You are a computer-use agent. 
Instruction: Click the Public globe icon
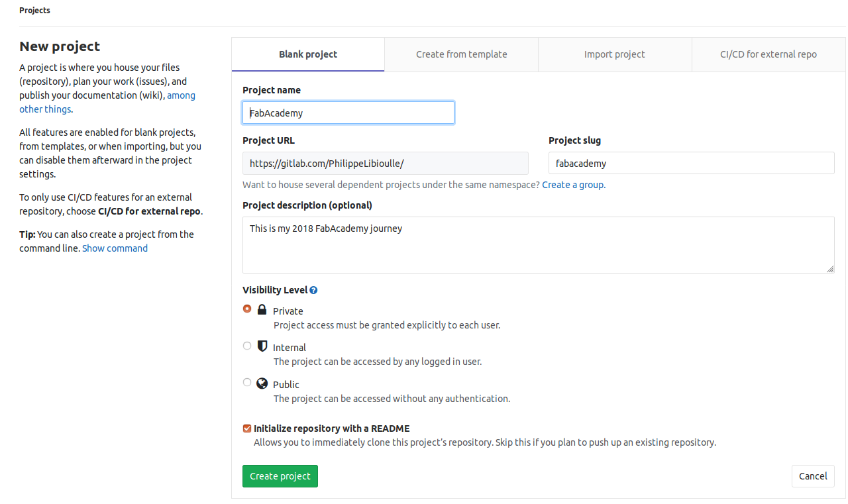tap(262, 383)
